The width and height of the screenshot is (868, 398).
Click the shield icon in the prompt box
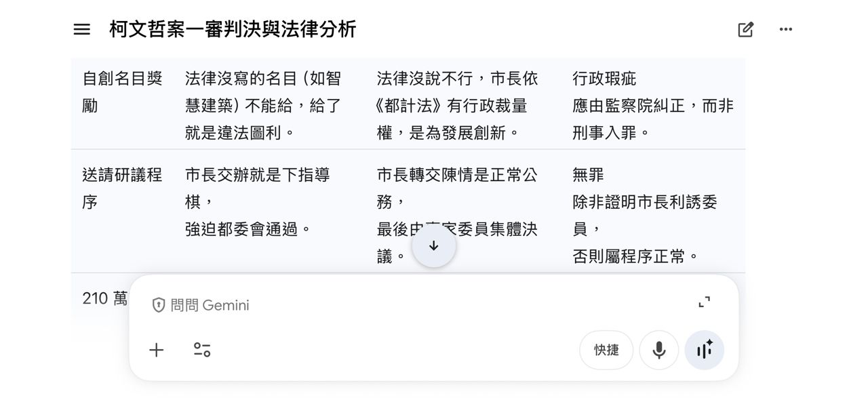tap(159, 305)
